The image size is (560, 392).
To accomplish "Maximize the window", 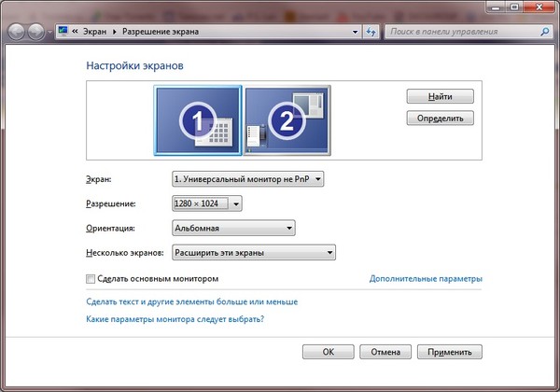I will pos(514,7).
